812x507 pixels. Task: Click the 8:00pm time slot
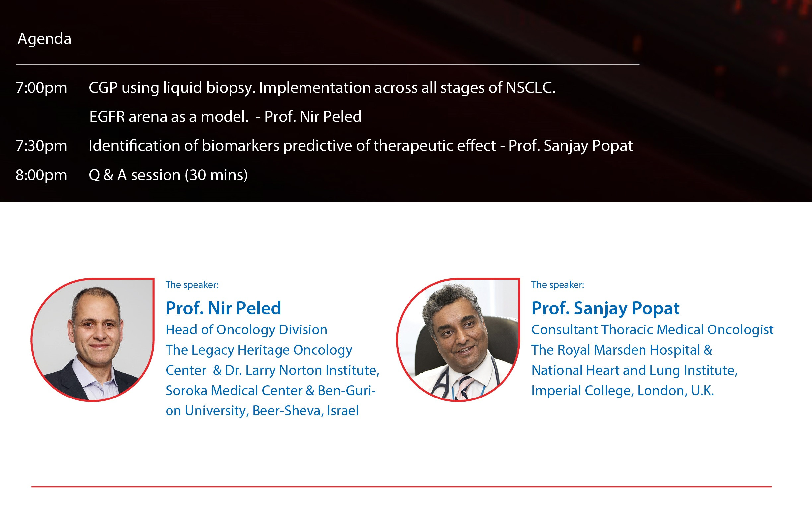click(x=41, y=175)
